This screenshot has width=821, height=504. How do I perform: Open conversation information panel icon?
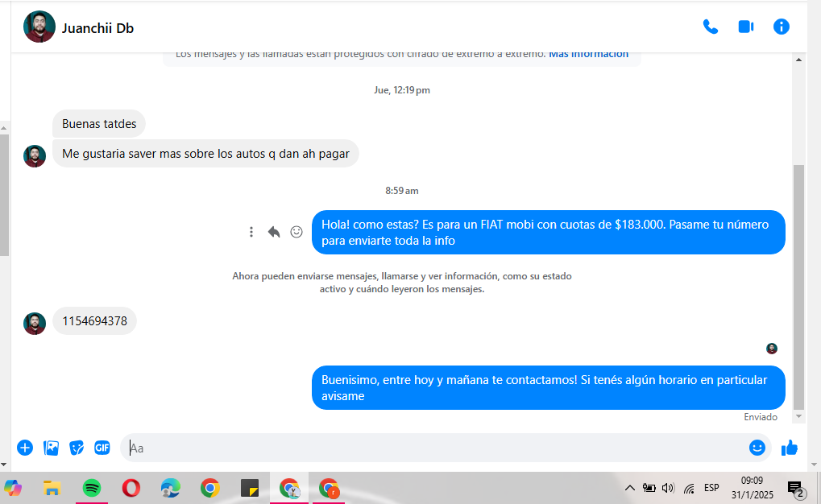coord(782,27)
